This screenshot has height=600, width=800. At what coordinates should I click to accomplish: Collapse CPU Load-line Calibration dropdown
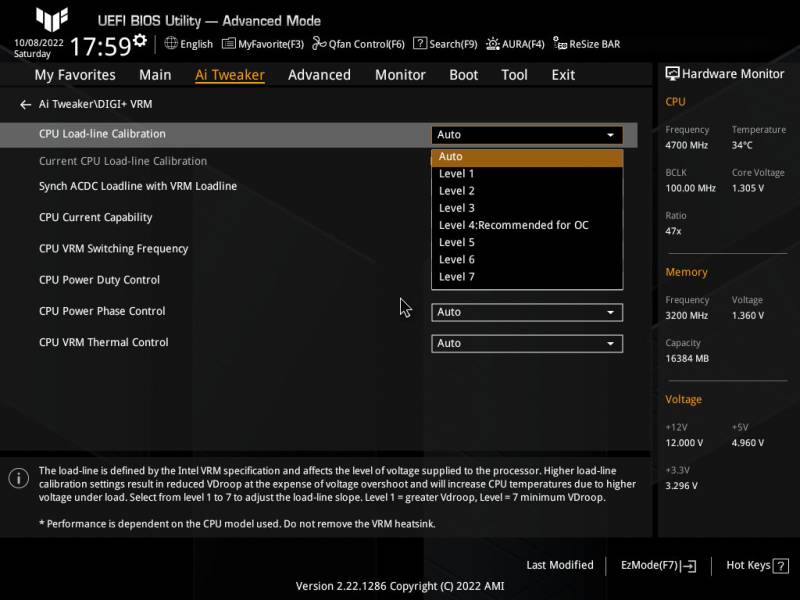527,135
